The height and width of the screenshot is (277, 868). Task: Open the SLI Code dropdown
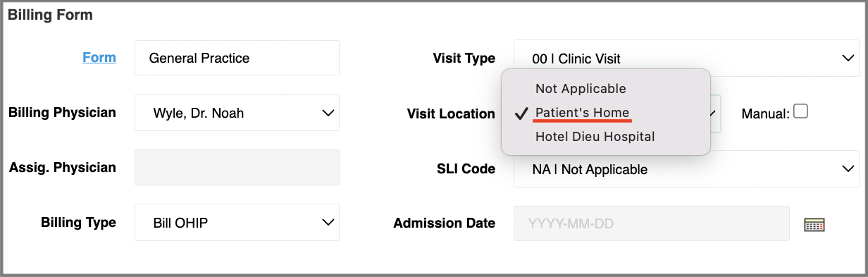[x=686, y=168]
